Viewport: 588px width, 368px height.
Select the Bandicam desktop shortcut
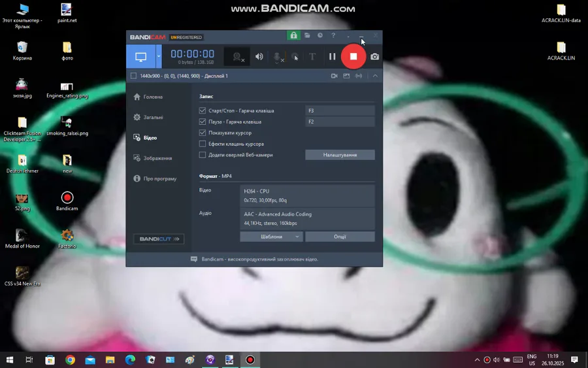pos(67,201)
